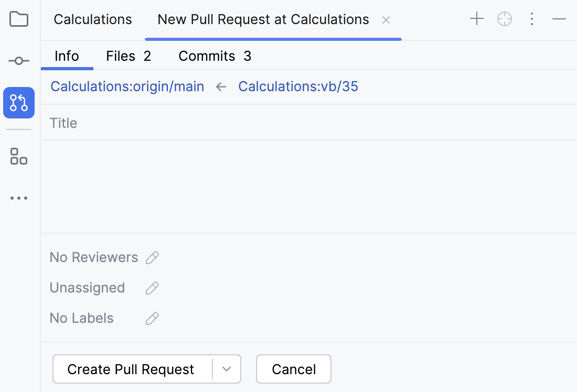Edit assignee with the pencil icon
Screen dimensions: 577x392
[x=152, y=288]
